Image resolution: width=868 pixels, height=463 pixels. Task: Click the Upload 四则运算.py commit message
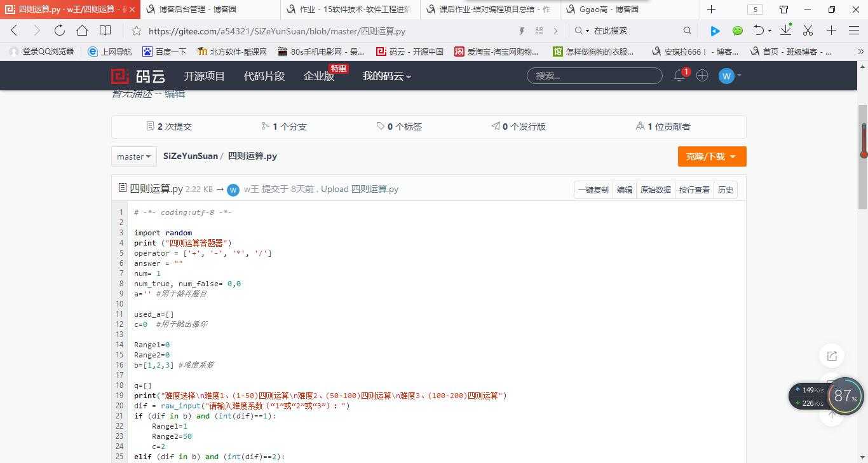pyautogui.click(x=360, y=189)
